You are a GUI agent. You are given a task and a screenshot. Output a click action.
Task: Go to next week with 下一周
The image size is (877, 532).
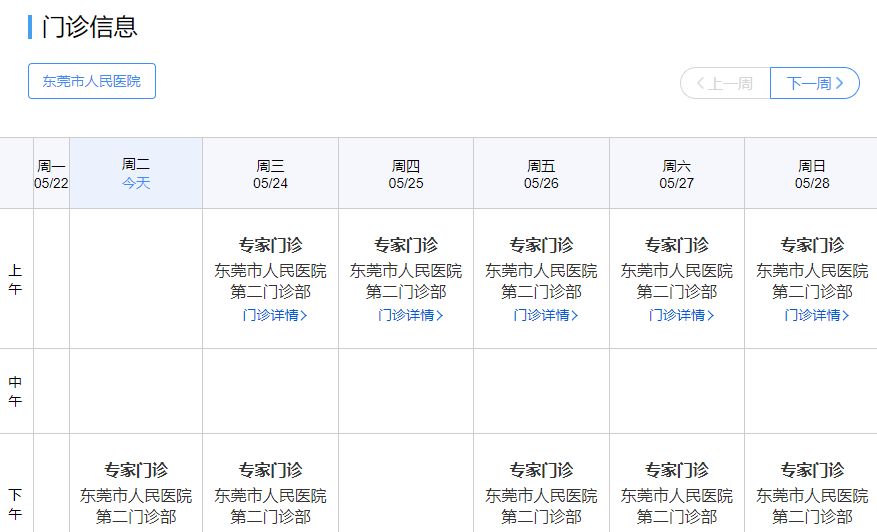tap(815, 83)
